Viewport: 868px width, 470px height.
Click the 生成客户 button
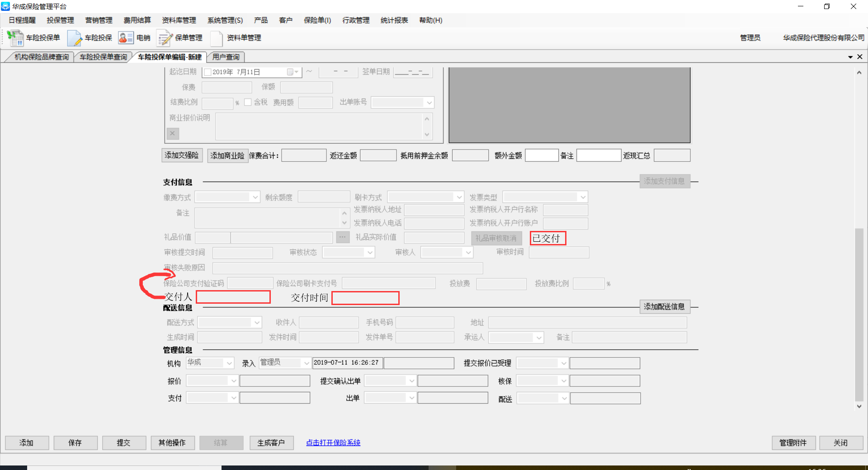coord(271,443)
